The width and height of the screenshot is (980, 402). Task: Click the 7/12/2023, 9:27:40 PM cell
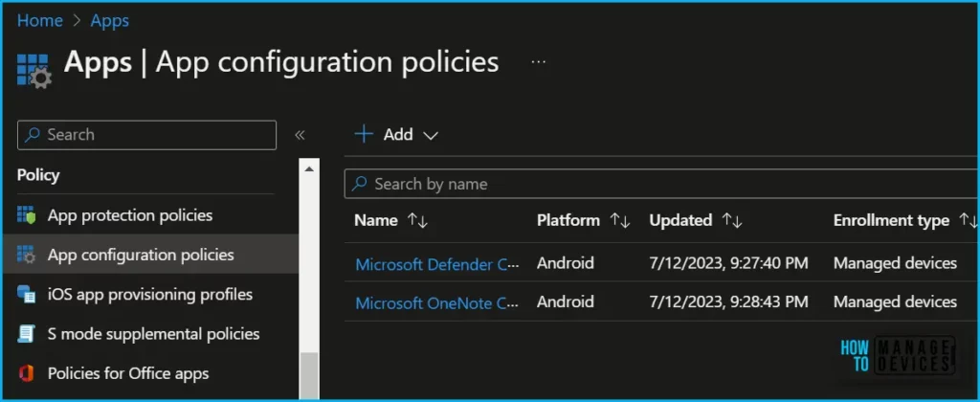coord(728,263)
